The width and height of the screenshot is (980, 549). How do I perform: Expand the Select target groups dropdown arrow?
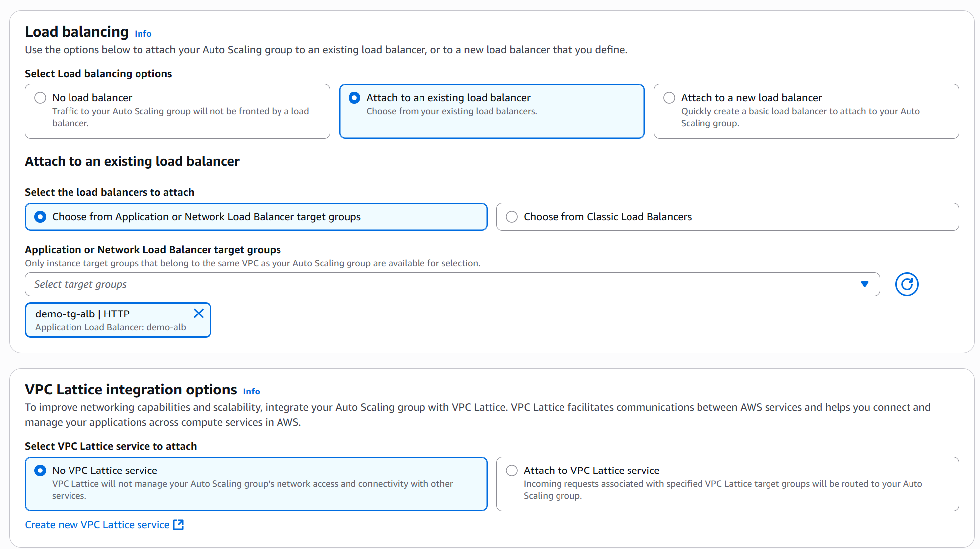pyautogui.click(x=865, y=284)
